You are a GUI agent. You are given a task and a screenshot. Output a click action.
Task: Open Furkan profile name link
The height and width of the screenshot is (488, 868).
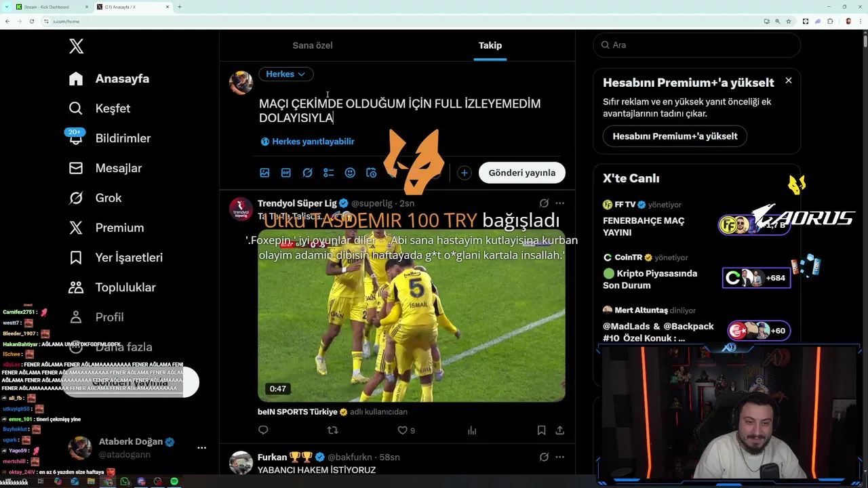[273, 457]
